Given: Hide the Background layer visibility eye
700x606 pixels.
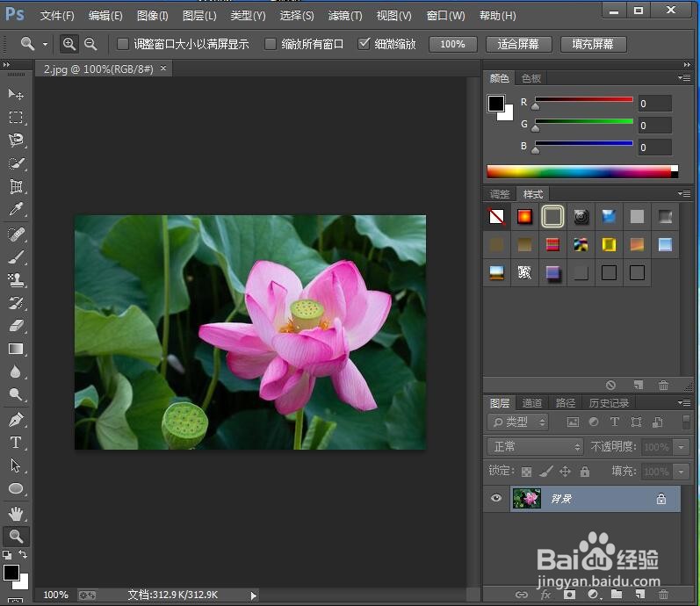Looking at the screenshot, I should (x=496, y=498).
